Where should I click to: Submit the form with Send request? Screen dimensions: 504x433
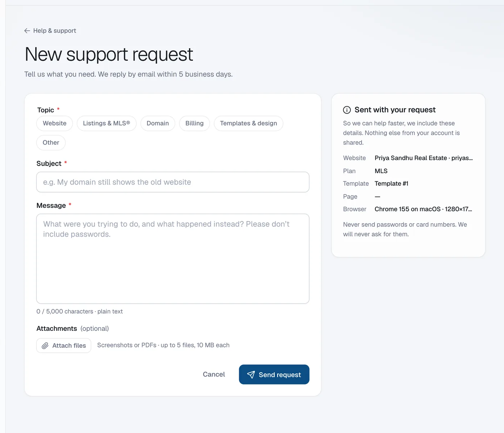click(274, 374)
